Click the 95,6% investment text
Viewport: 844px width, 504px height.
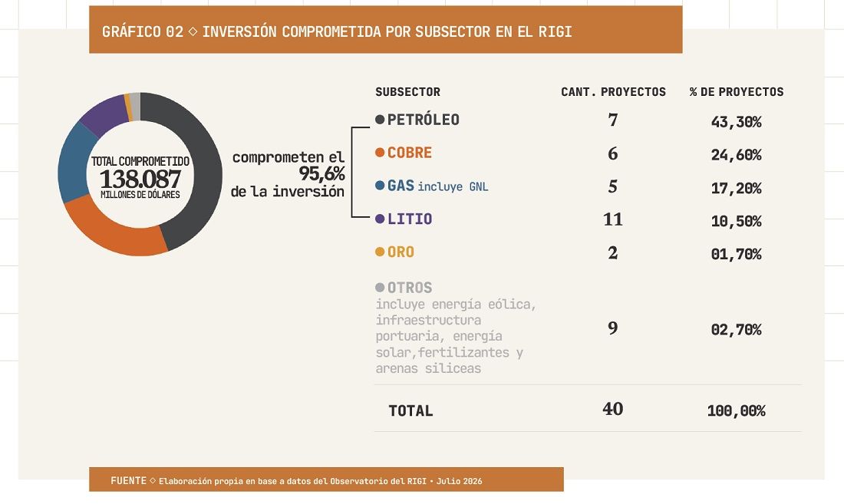click(x=322, y=173)
